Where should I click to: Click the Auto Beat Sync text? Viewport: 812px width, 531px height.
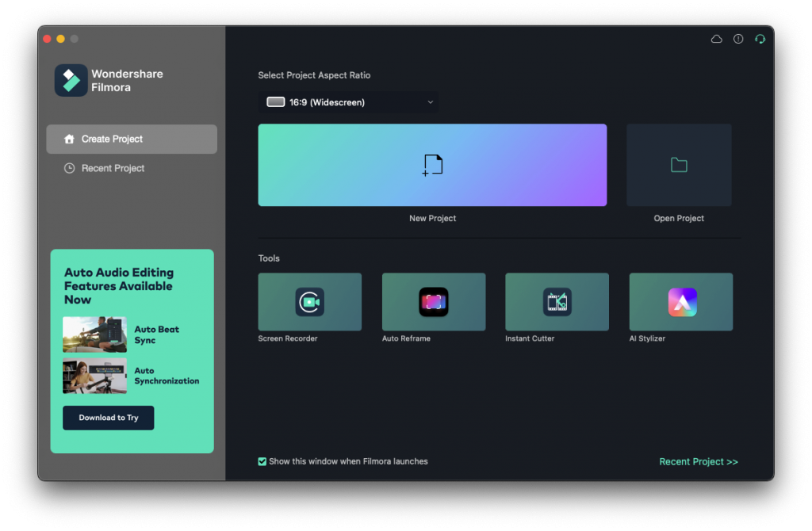[x=156, y=335]
